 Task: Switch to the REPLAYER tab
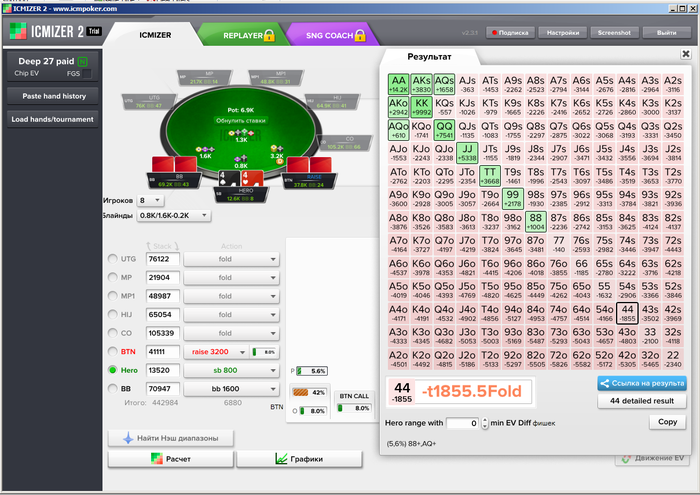tap(243, 35)
